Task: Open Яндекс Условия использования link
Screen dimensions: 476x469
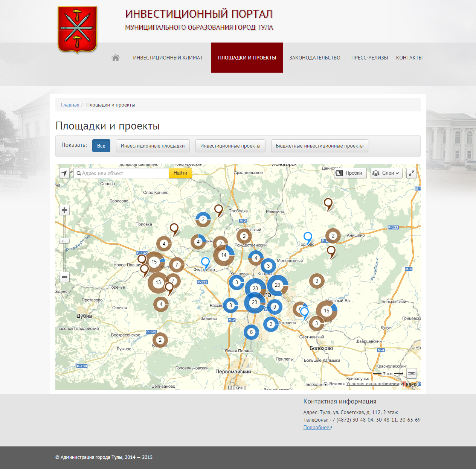Action: [372, 384]
